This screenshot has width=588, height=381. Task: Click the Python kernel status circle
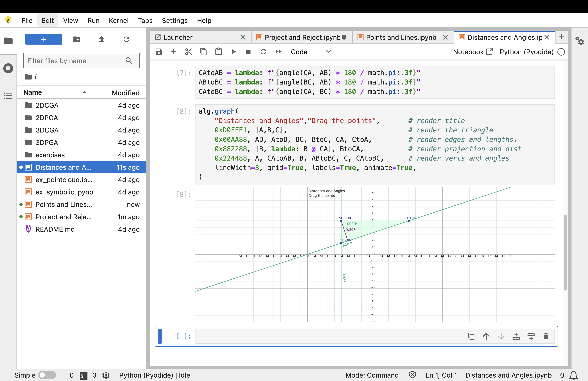point(561,52)
